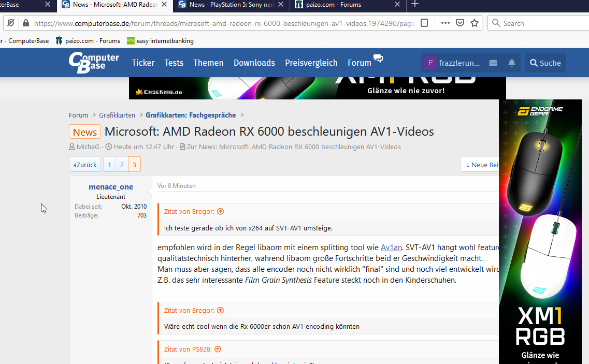Click the tracking protection shield icon
589x364 pixels.
(x=11, y=23)
